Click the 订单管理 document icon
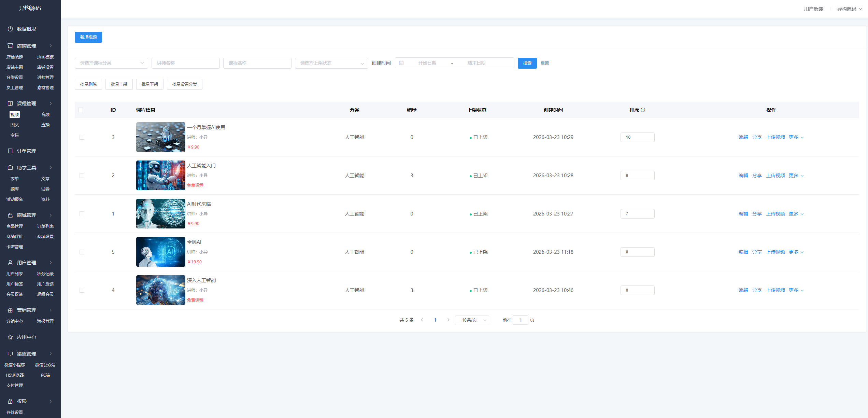Screen dimensions: 868x418 coord(10,151)
